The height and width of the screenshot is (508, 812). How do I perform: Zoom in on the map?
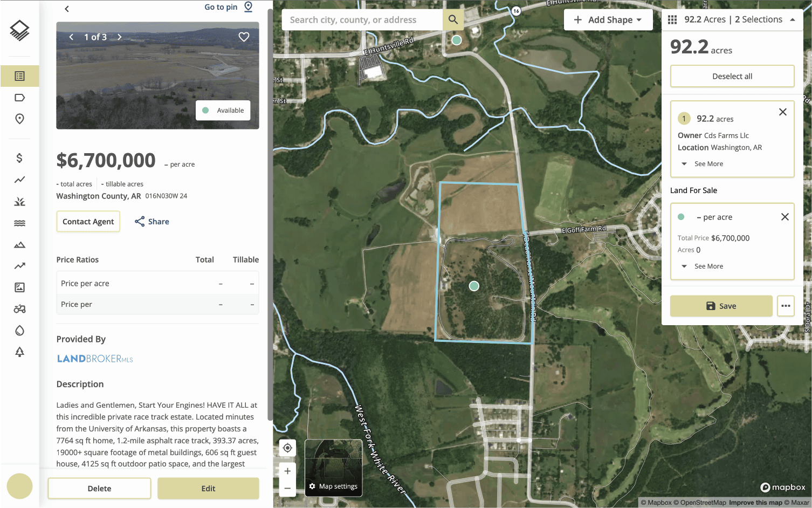287,471
